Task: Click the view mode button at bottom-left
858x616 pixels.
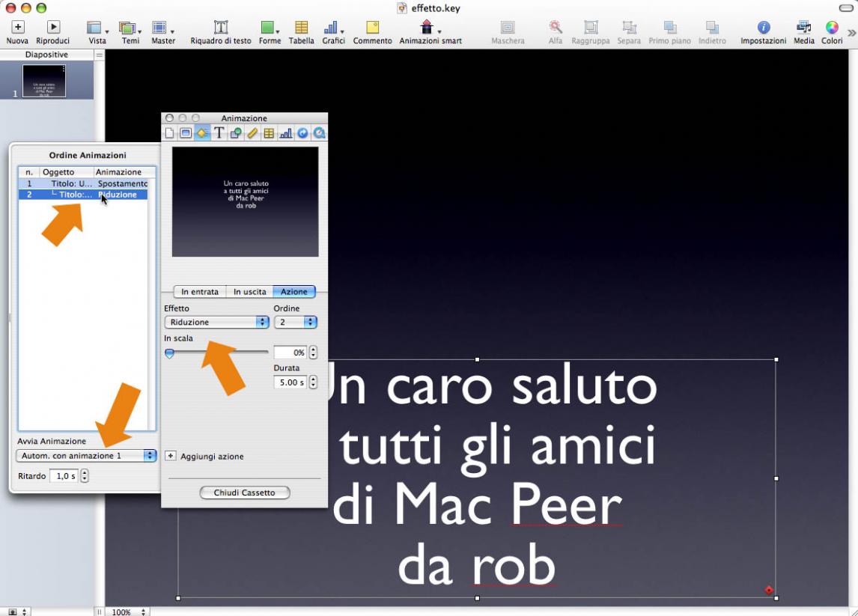Action: click(17, 612)
